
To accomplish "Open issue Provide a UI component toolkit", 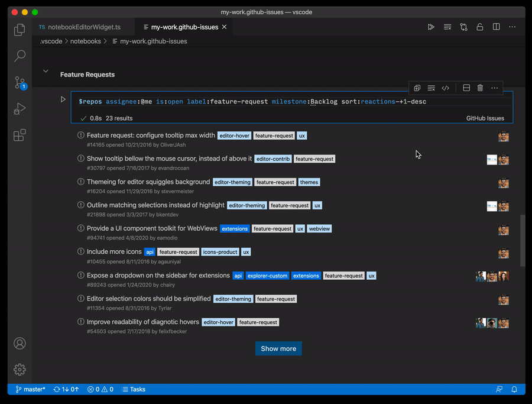I will coord(152,228).
